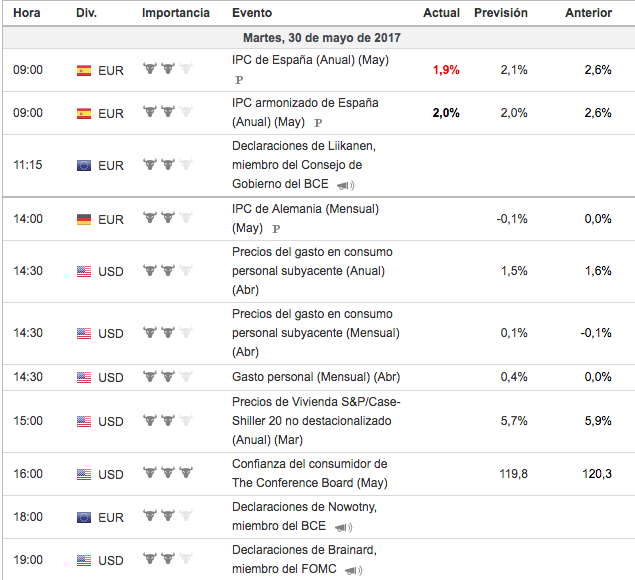
Task: Click the Actual column header
Action: [x=441, y=13]
